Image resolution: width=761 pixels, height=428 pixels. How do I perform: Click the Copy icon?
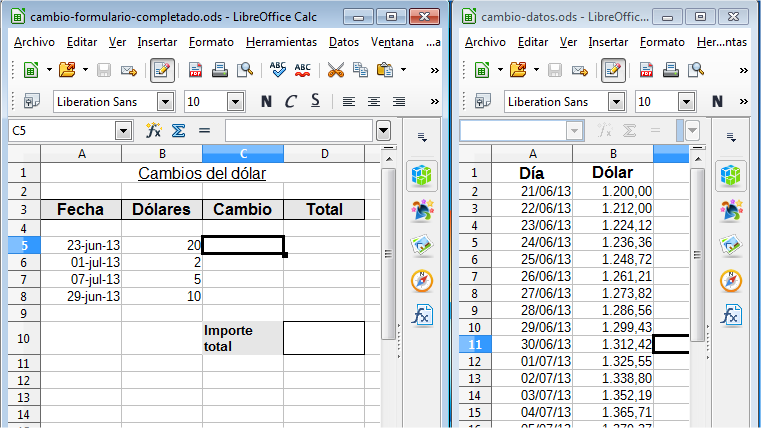pos(360,70)
